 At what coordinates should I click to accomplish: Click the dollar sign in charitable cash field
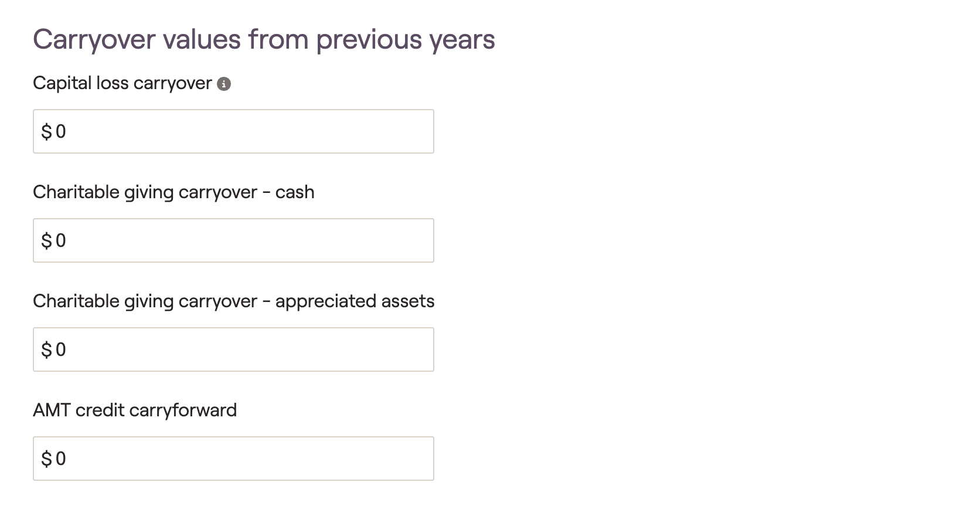(46, 240)
